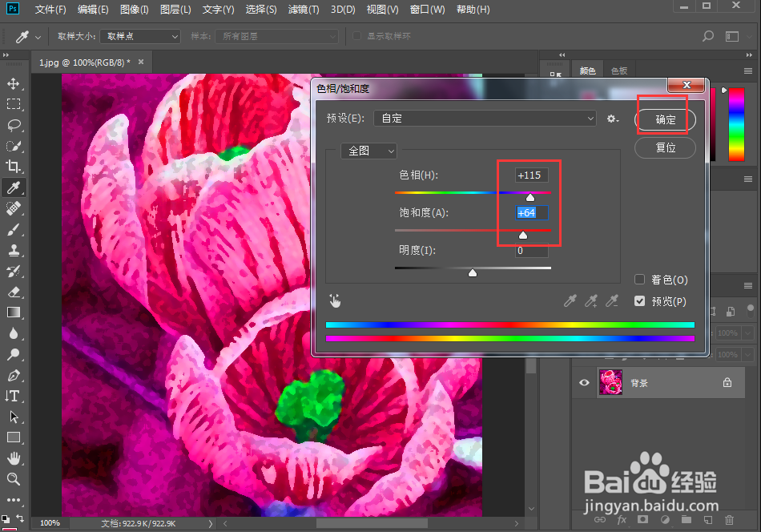Open the 全图 channel range dropdown

pyautogui.click(x=368, y=151)
